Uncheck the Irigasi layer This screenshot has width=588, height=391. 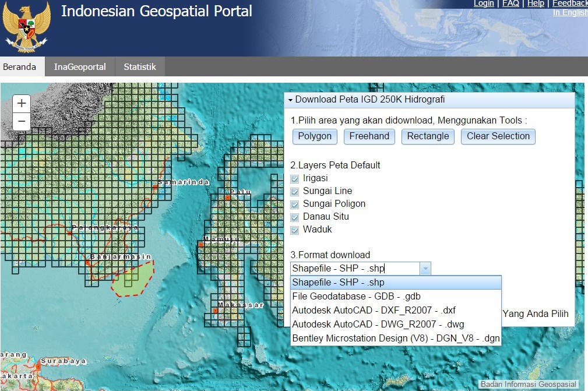[x=295, y=178]
